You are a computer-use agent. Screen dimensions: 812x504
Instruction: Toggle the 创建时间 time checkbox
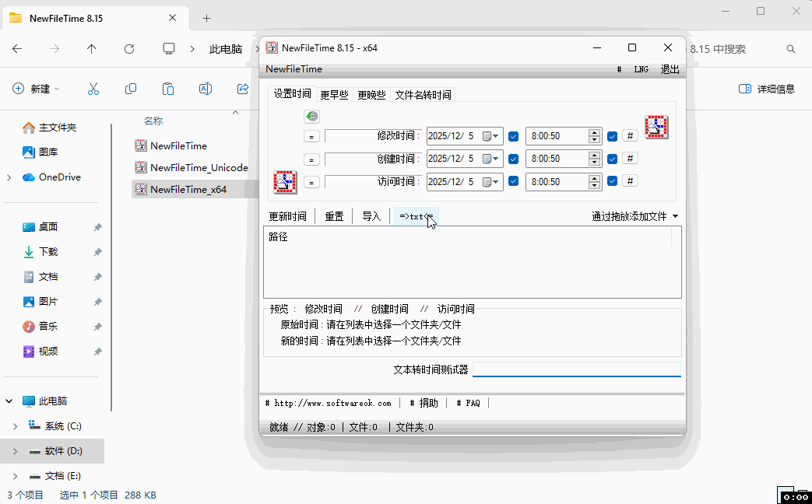click(x=612, y=159)
